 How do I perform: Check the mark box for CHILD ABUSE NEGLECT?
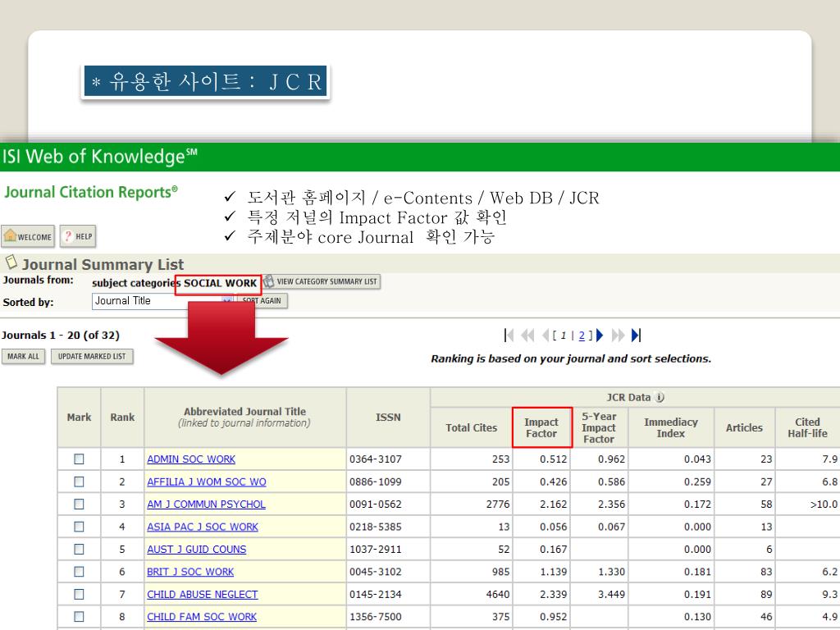coord(79,594)
